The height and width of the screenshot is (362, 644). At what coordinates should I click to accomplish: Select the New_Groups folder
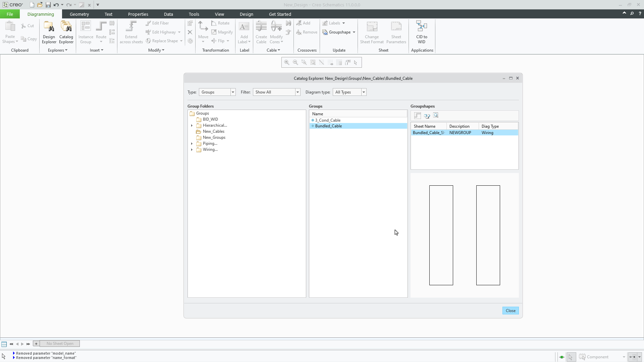(x=214, y=137)
